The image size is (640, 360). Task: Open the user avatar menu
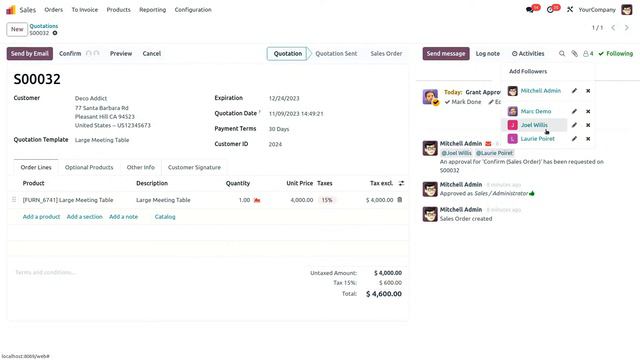point(627,9)
